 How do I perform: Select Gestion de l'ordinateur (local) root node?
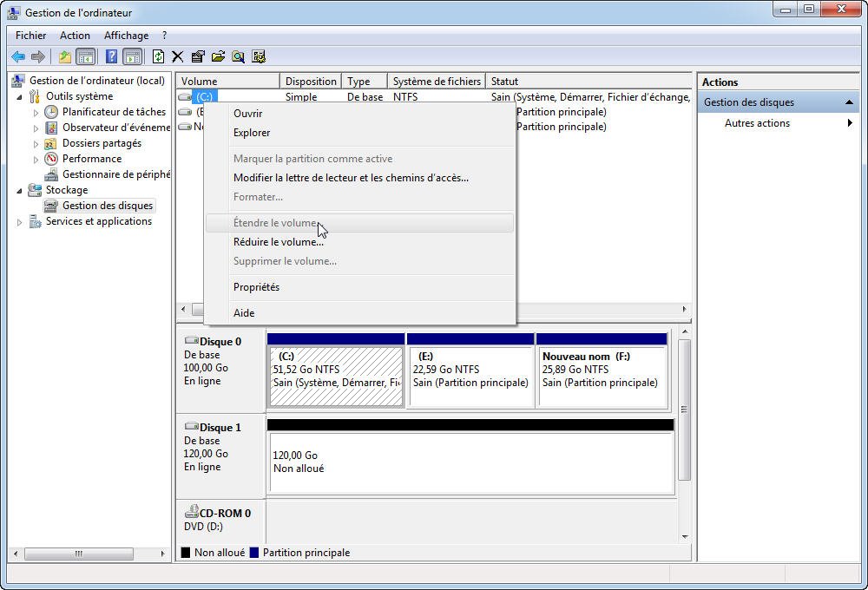(x=97, y=81)
